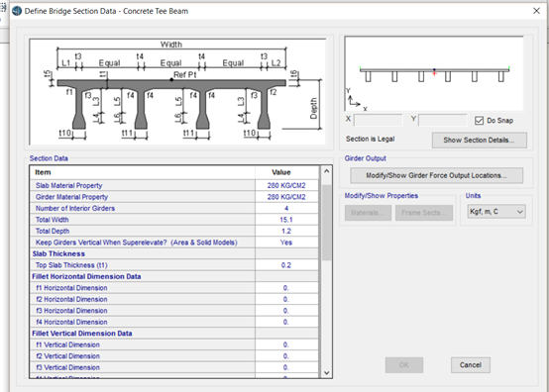This screenshot has height=392, width=549.
Task: Click the Total Width row label
Action: click(x=52, y=220)
